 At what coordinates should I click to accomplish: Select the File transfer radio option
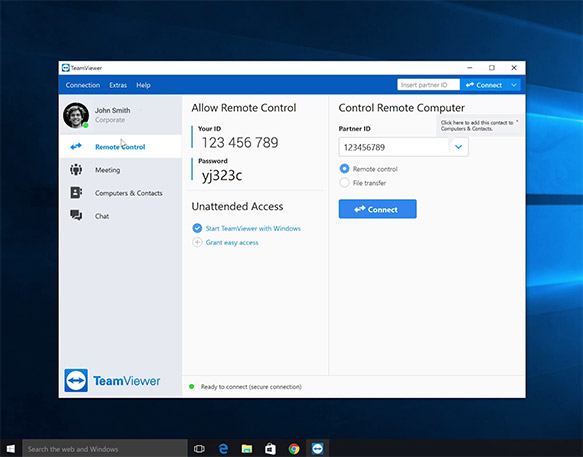(344, 183)
